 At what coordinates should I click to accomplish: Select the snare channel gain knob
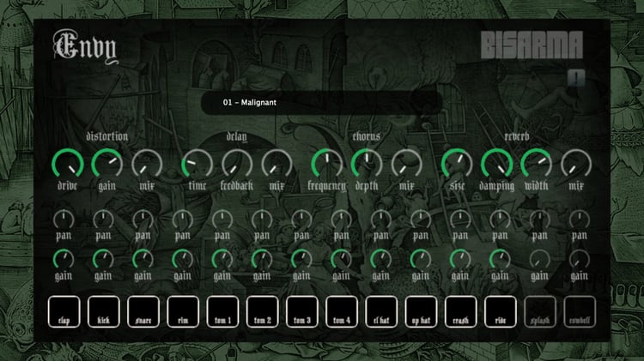[143, 260]
